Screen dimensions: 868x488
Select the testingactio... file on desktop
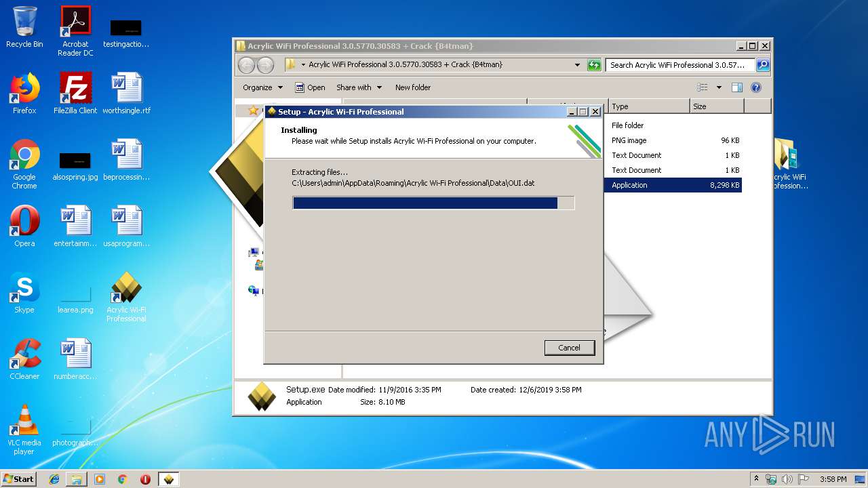tap(126, 34)
